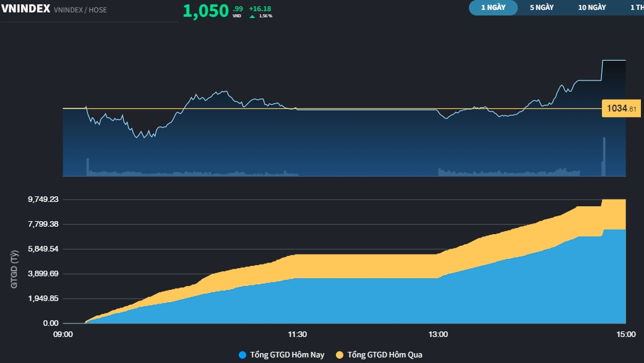Image resolution: width=644 pixels, height=363 pixels.
Task: Click the blue legend circle for Hôm Nay
Action: (x=243, y=355)
